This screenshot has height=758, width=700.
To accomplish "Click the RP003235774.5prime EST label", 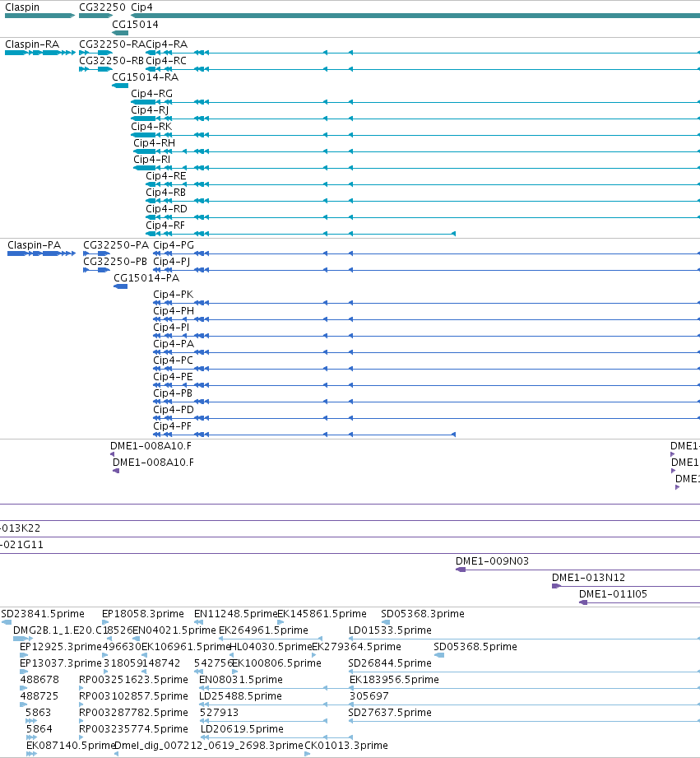I will 133,728.
